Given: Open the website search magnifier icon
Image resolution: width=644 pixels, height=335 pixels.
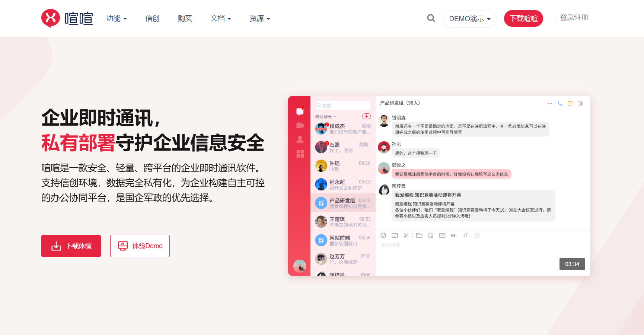Looking at the screenshot, I should (x=431, y=18).
